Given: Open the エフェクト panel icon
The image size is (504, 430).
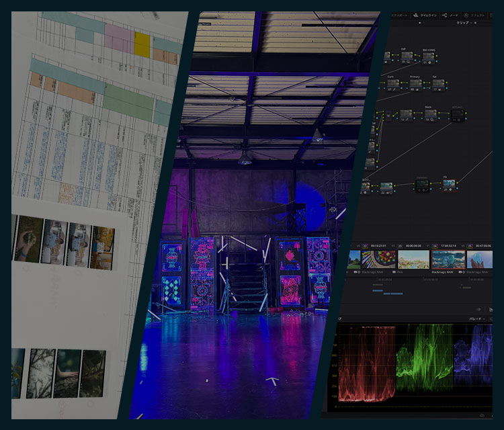Looking at the screenshot, I should pyautogui.click(x=475, y=15).
